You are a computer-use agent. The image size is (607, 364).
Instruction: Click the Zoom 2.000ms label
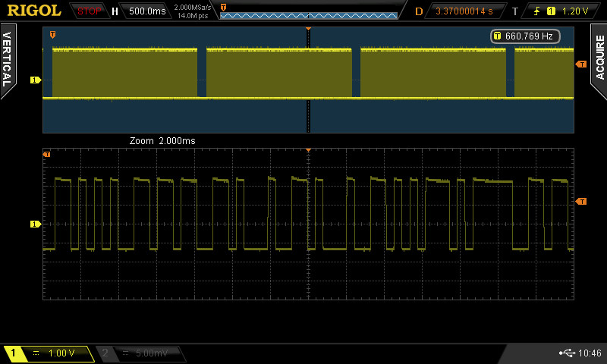(162, 141)
